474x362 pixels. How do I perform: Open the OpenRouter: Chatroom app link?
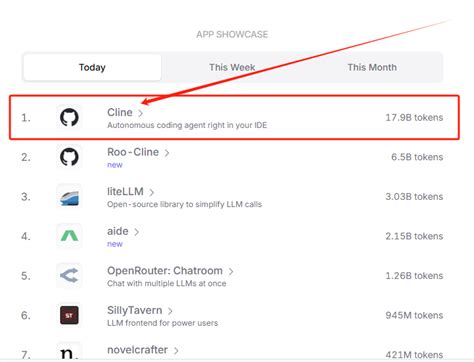165,271
